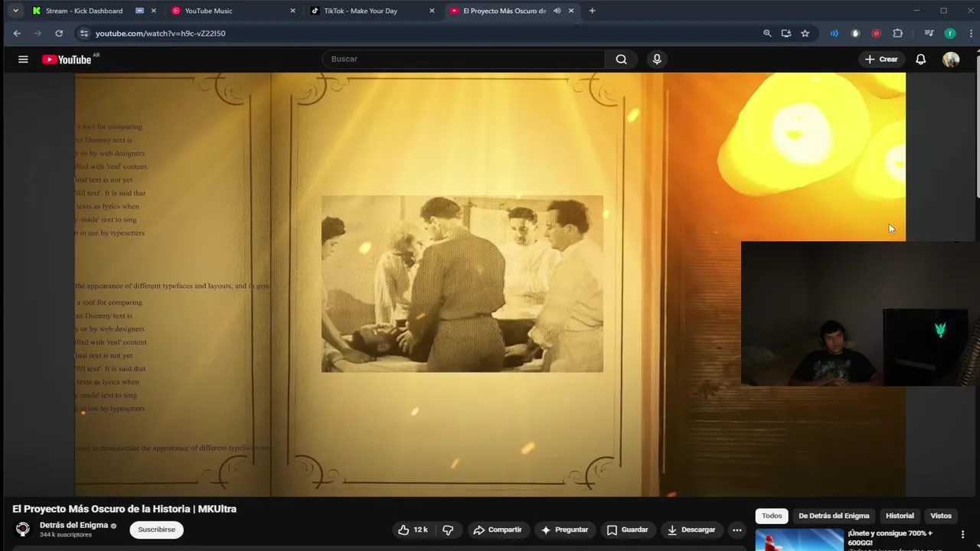Save video with Guardar button
The image size is (980, 551).
point(628,530)
